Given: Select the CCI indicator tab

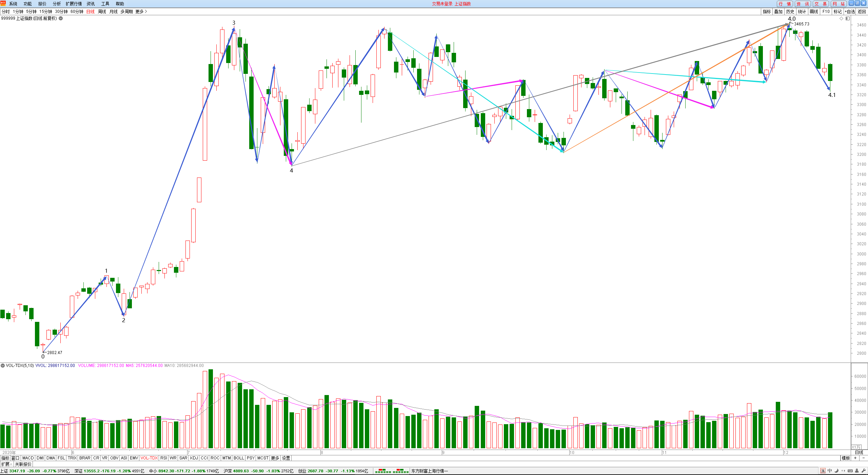Looking at the screenshot, I should 204,458.
